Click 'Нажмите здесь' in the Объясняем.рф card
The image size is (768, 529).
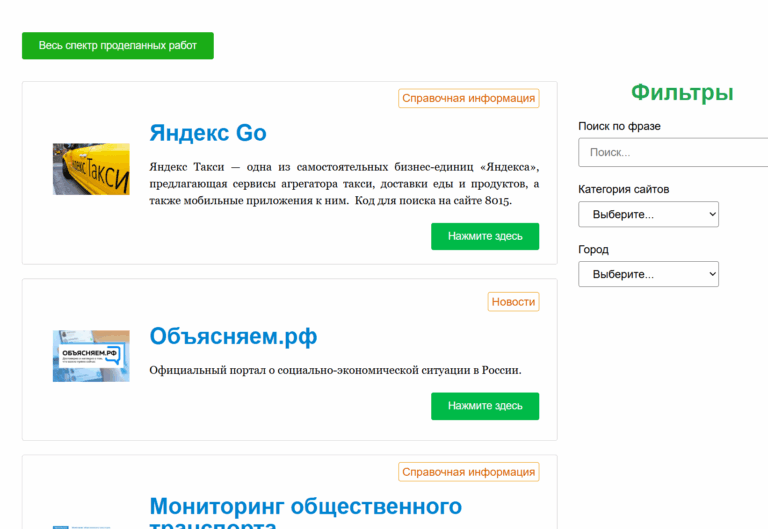485,406
